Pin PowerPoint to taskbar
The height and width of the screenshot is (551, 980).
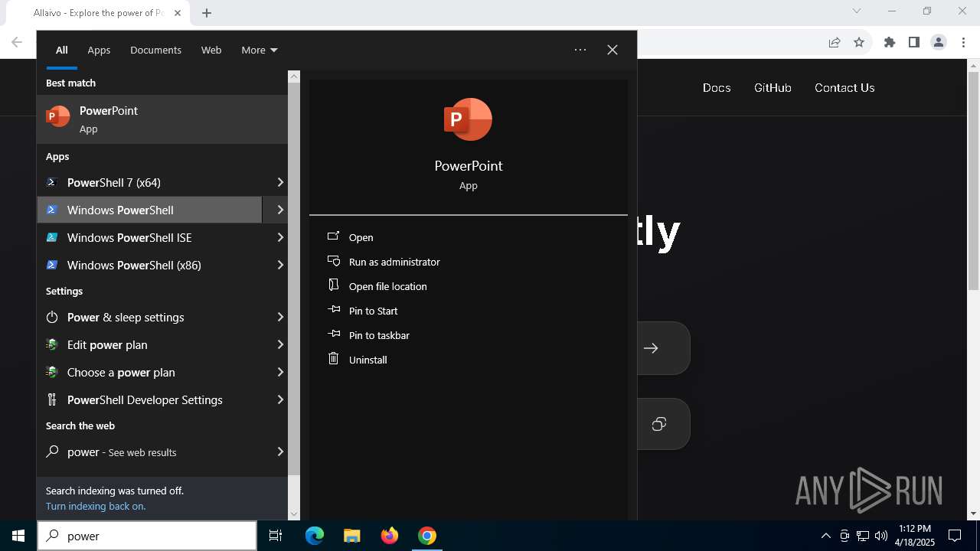[x=368, y=335]
